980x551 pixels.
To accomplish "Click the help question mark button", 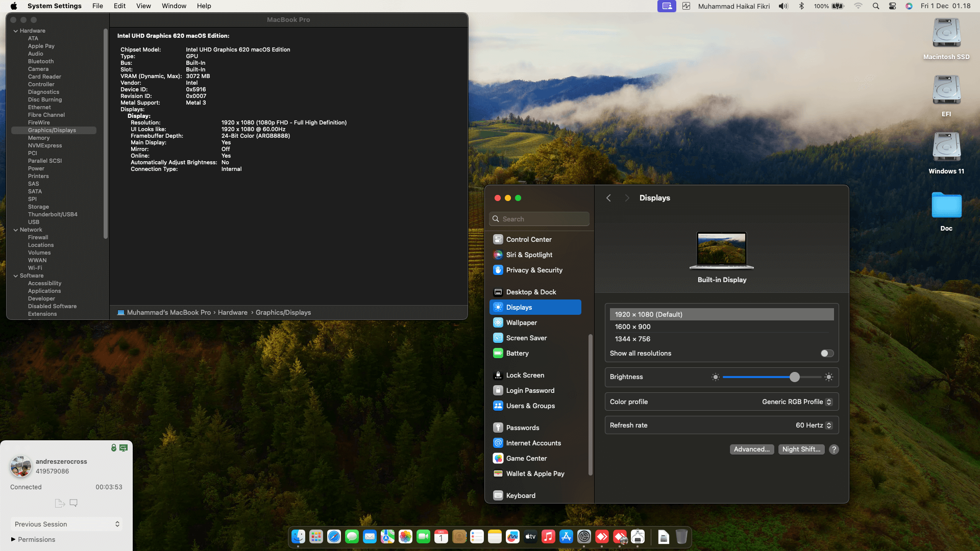I will click(x=834, y=449).
